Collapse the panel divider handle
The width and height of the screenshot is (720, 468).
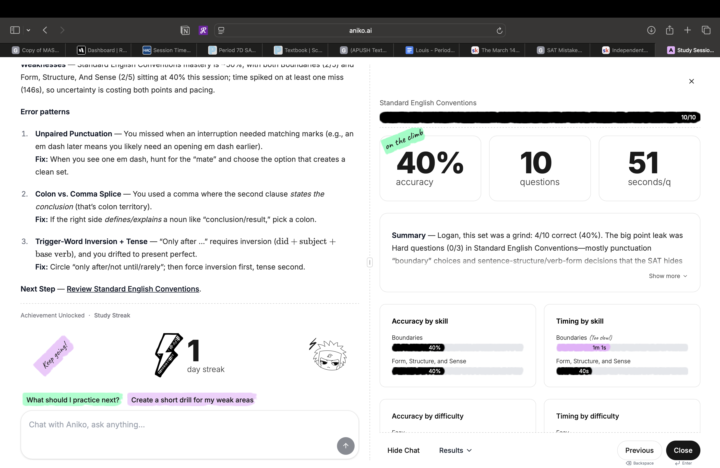[x=370, y=263]
